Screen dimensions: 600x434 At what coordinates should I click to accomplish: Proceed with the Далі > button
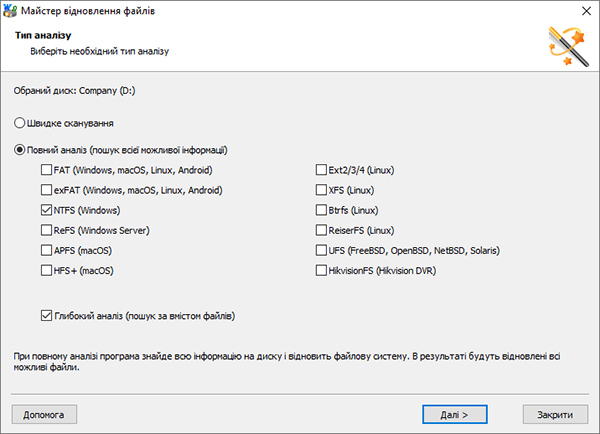(x=455, y=414)
